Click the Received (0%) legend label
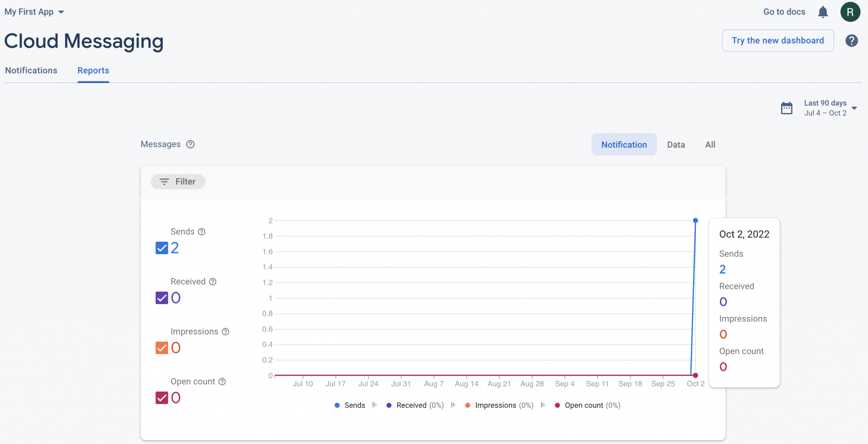This screenshot has height=444, width=868. click(420, 405)
